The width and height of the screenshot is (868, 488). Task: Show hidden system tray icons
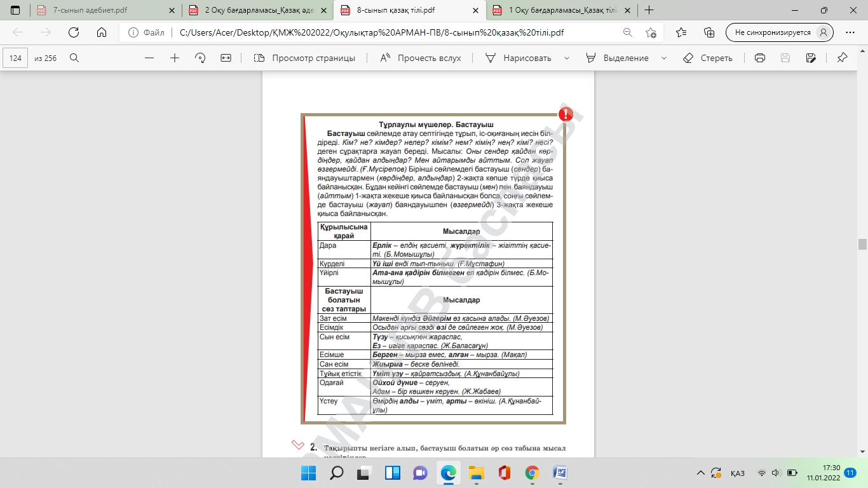click(701, 473)
